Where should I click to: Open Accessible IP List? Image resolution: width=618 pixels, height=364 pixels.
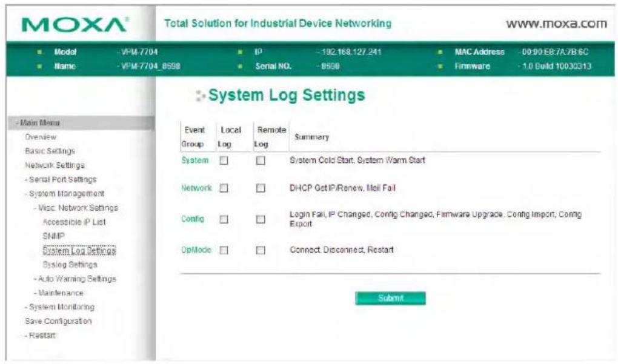coord(74,222)
